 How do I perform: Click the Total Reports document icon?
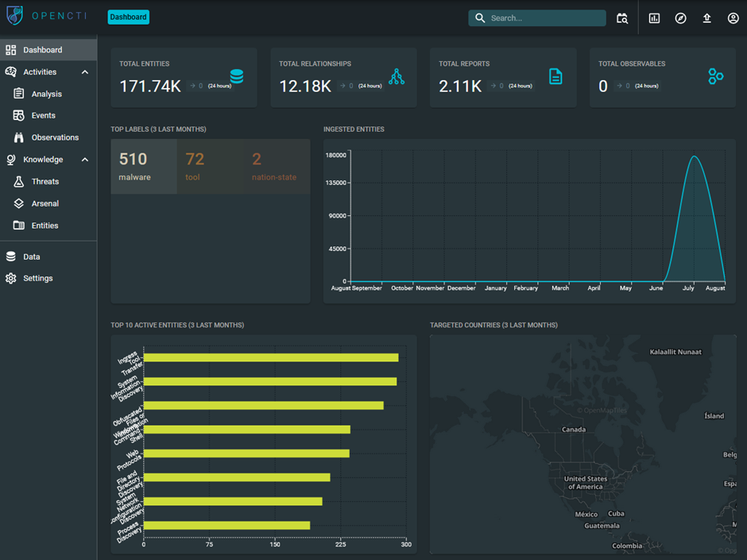point(555,77)
